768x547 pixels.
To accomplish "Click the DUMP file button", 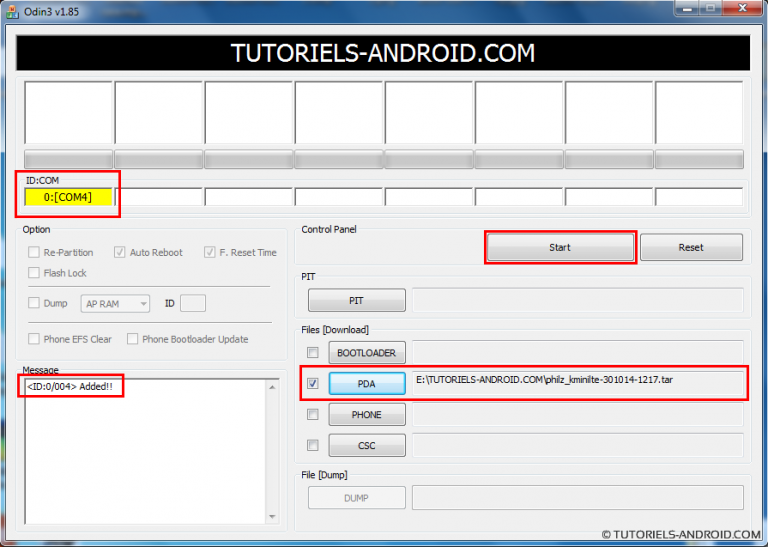I will pyautogui.click(x=357, y=498).
